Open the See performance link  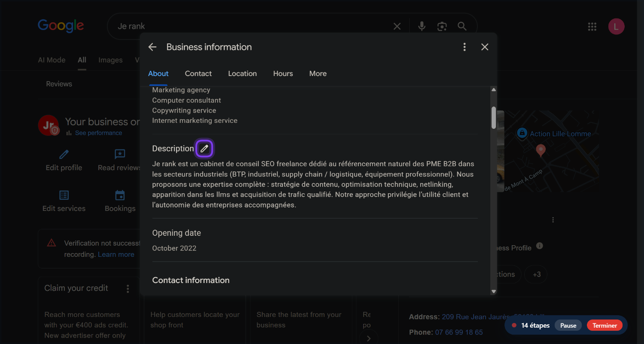98,133
